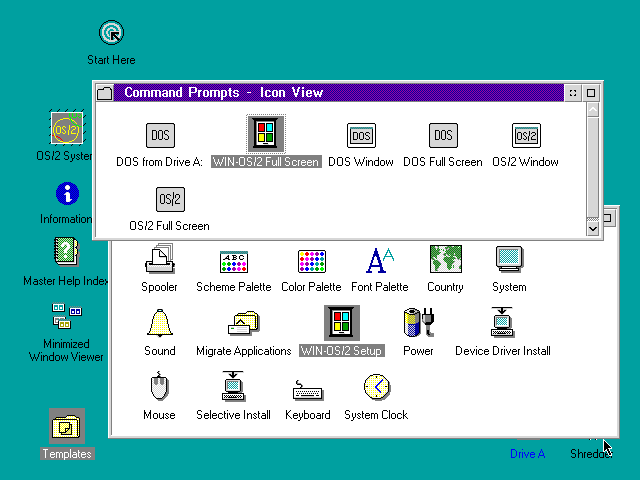Click the Command Prompts vertical scrollbar track
This screenshot has width=640, height=480.
[593, 167]
